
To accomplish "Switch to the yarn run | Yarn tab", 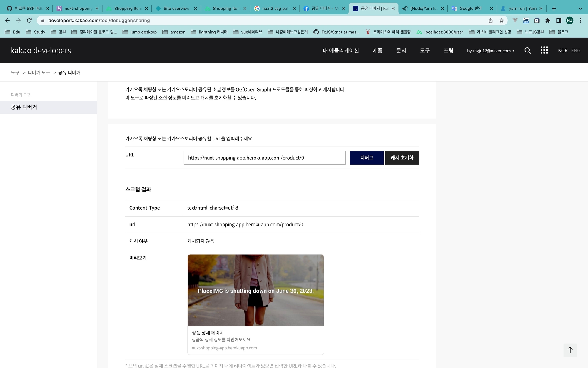I will tap(522, 9).
